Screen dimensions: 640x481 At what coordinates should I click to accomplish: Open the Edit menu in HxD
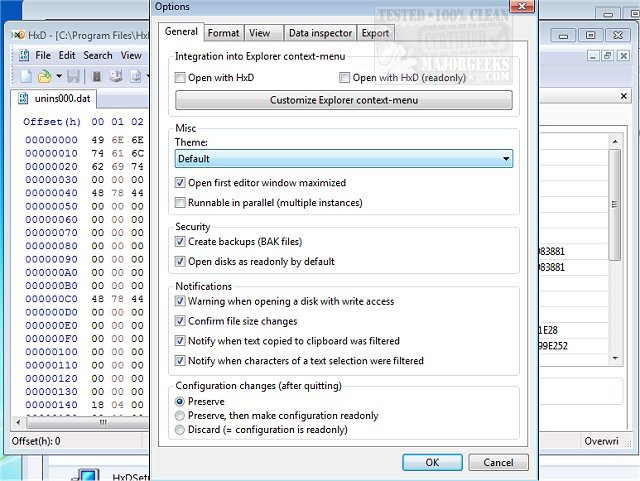67,56
